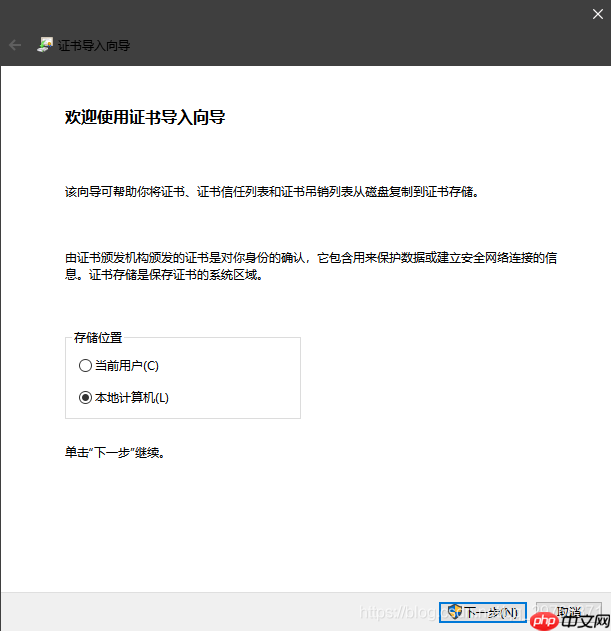This screenshot has height=631, width=611.
Task: Click the heading 欢迎使用证书导入向导
Action: tap(145, 117)
